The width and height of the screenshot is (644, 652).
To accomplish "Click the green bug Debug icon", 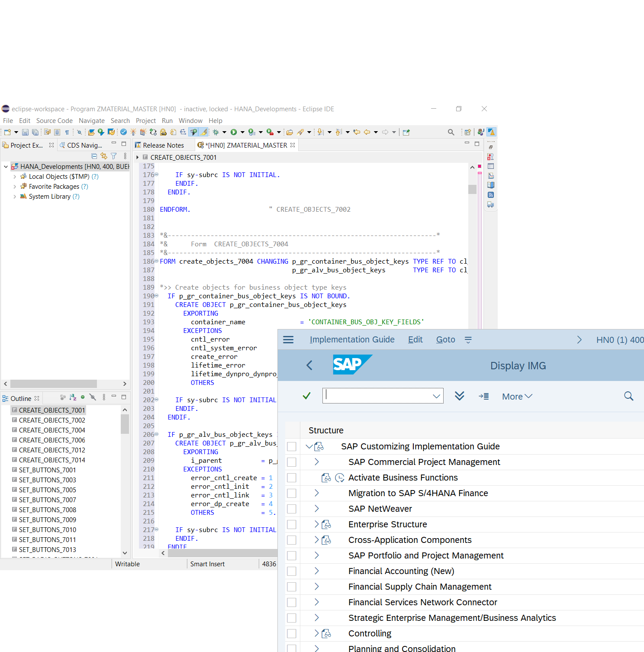I will [216, 132].
